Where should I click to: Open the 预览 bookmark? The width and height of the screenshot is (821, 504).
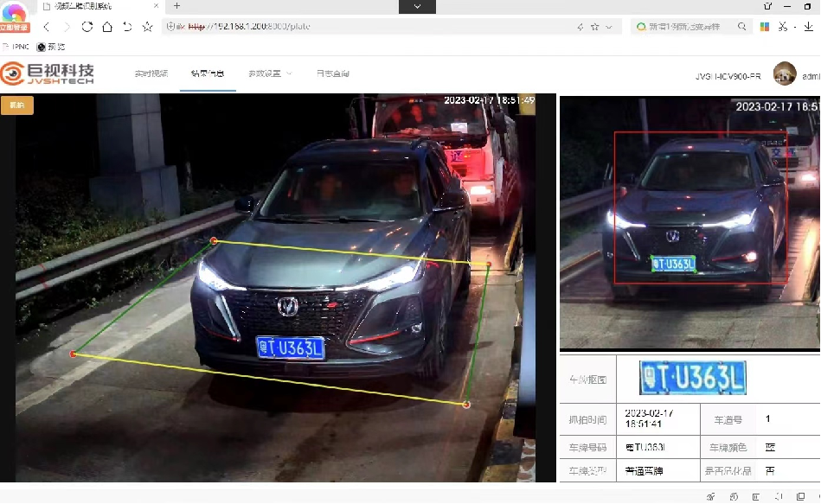(x=51, y=47)
